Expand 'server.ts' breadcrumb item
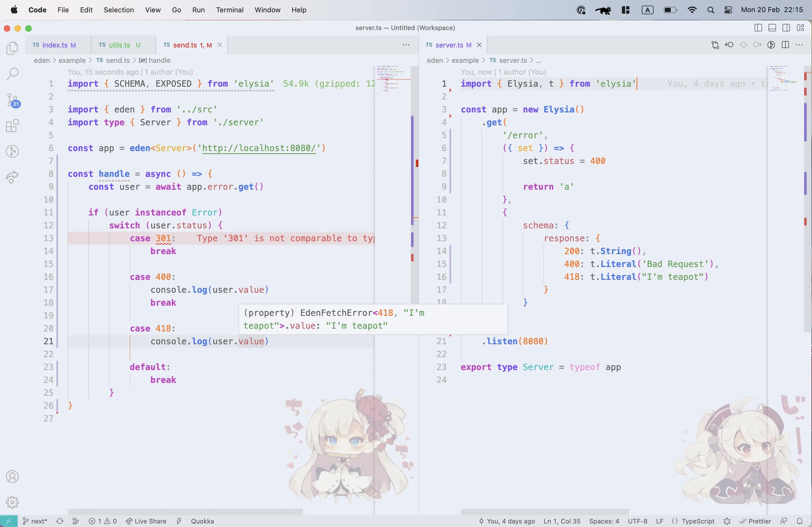The image size is (812, 527). click(508, 60)
